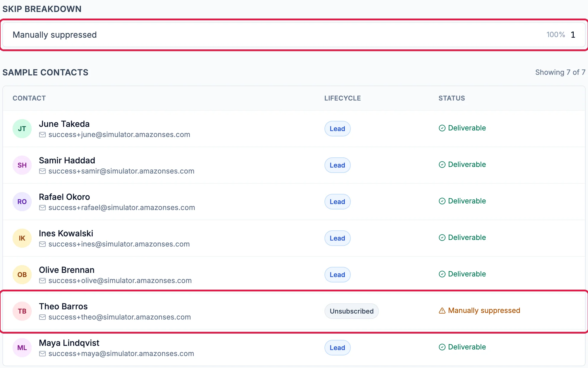Click the IK avatar for Ines Kowalski

point(22,238)
